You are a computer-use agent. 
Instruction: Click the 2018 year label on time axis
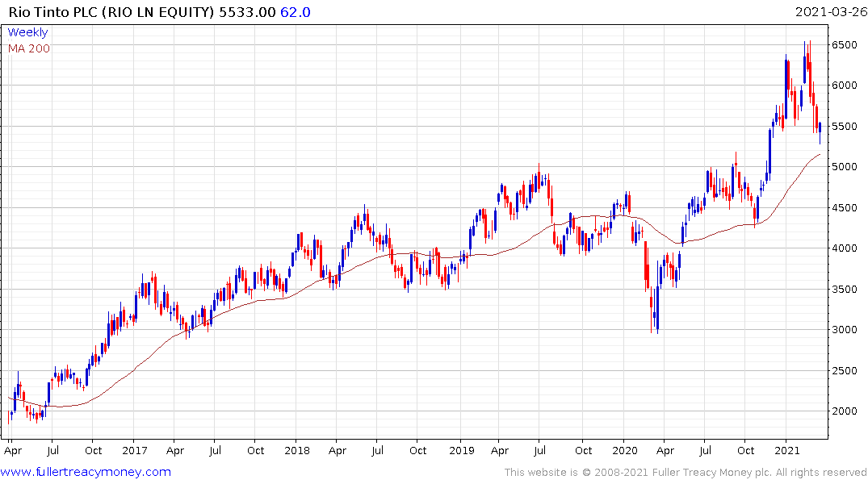coord(296,450)
